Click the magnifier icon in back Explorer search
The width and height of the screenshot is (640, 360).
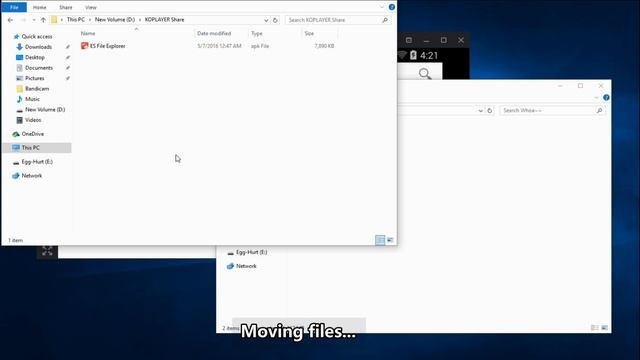(x=599, y=111)
